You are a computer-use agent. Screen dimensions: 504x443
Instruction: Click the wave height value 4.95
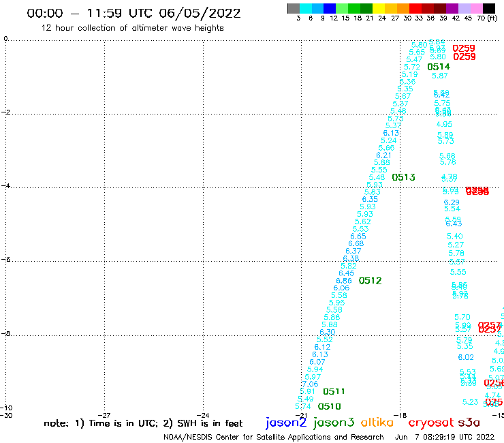pos(444,124)
